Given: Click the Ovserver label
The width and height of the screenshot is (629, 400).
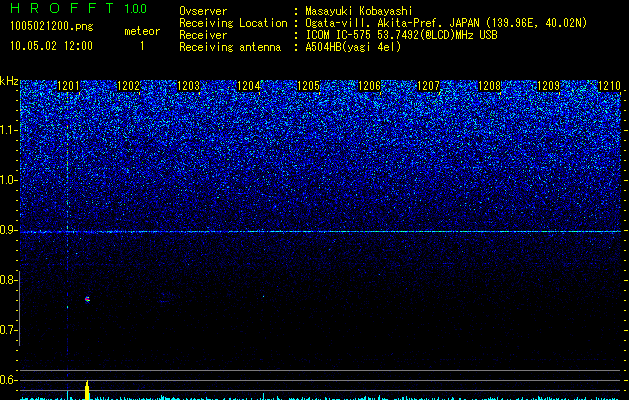Looking at the screenshot, I should coord(203,11).
